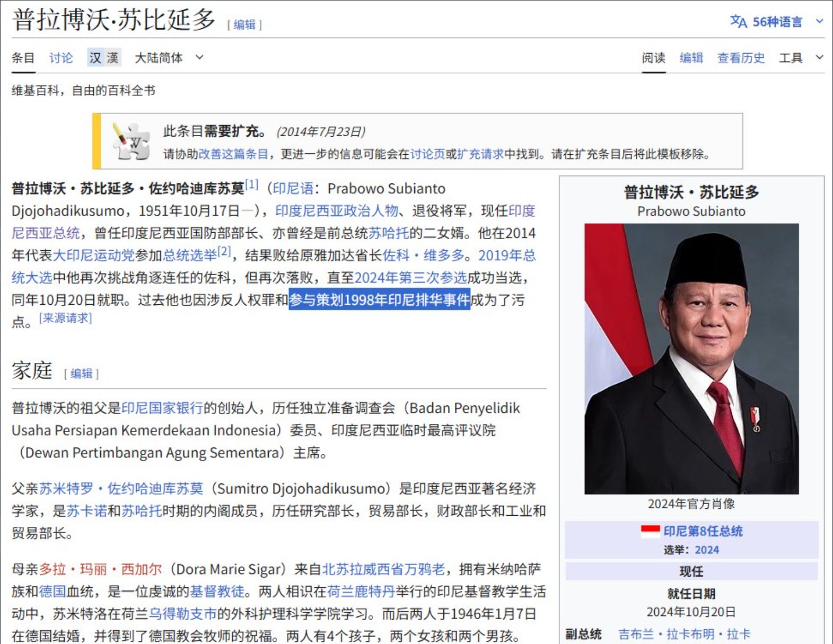Click footnote reference [1]
Screen dimensions: 833x644
pyautogui.click(x=251, y=184)
